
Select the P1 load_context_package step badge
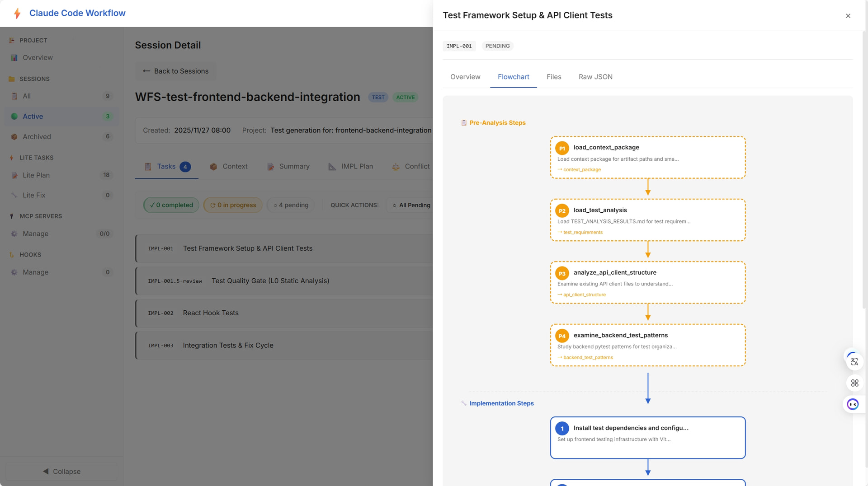pos(562,148)
